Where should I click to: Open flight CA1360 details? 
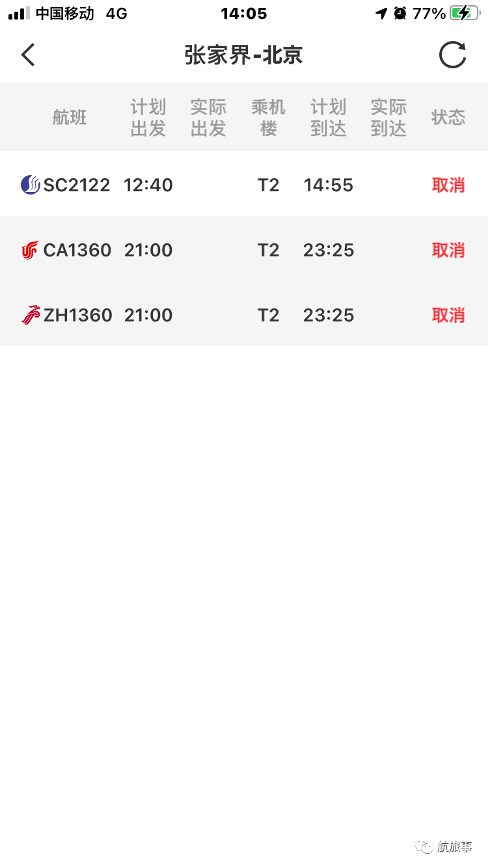coord(77,250)
